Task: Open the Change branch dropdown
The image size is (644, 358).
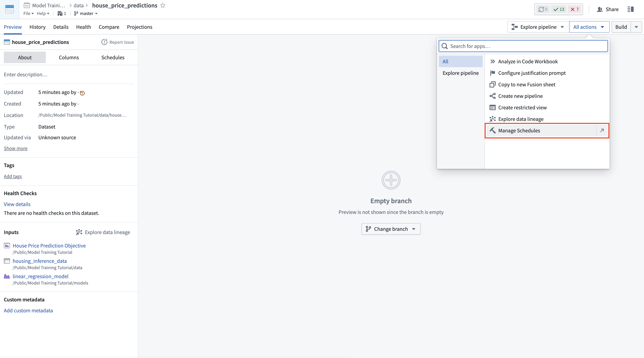Action: point(391,229)
